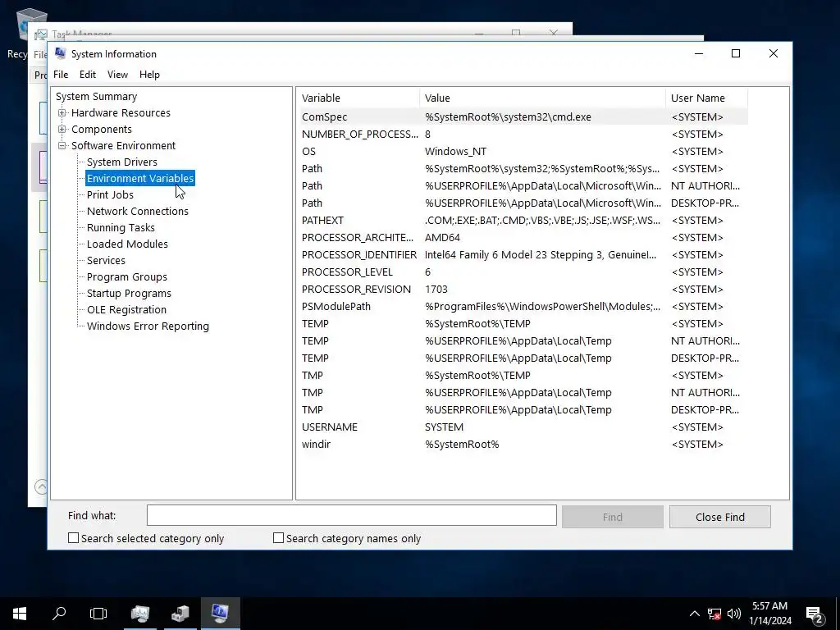This screenshot has width=840, height=630.
Task: Select the PATHEXT variable row
Action: (523, 220)
